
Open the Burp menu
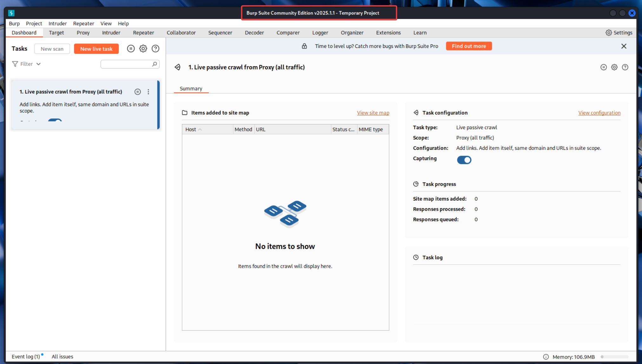tap(14, 23)
